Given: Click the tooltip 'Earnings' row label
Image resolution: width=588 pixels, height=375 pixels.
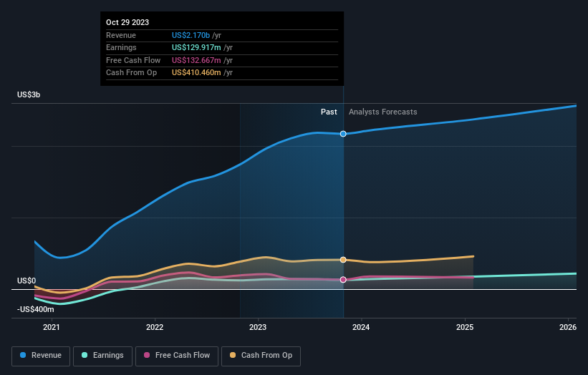Looking at the screenshot, I should point(121,47).
